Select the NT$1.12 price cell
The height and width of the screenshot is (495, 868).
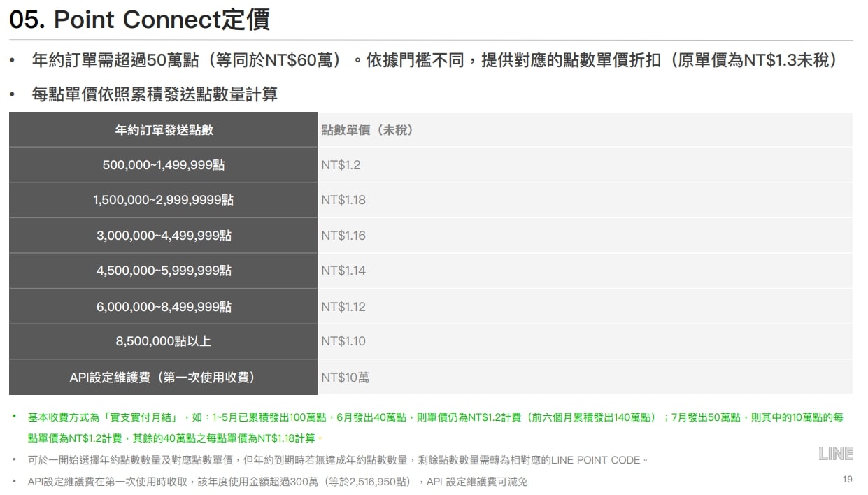coord(343,306)
